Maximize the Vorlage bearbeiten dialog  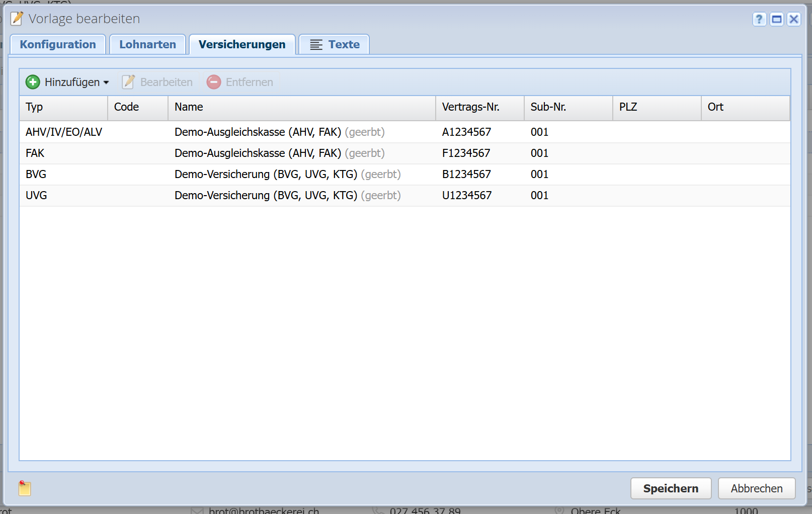point(777,19)
